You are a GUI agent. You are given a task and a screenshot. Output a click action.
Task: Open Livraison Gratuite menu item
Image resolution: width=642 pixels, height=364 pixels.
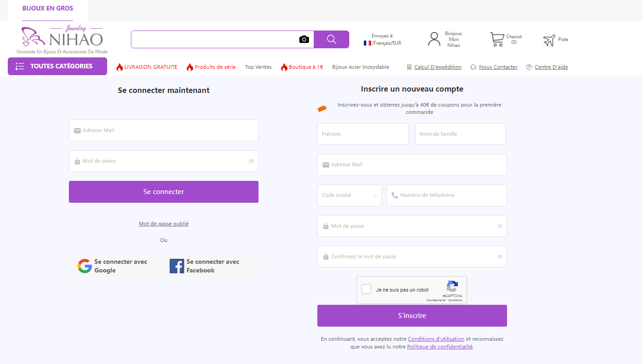(x=147, y=67)
